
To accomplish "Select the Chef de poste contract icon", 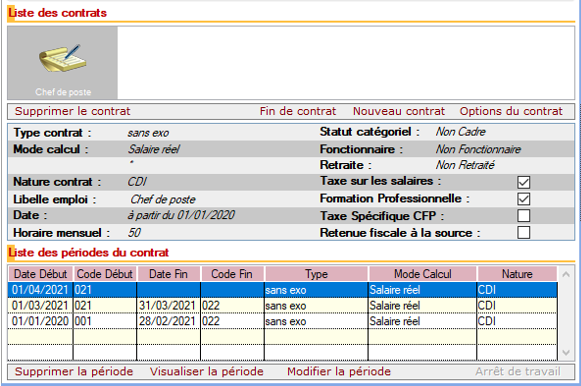I will coord(63,63).
